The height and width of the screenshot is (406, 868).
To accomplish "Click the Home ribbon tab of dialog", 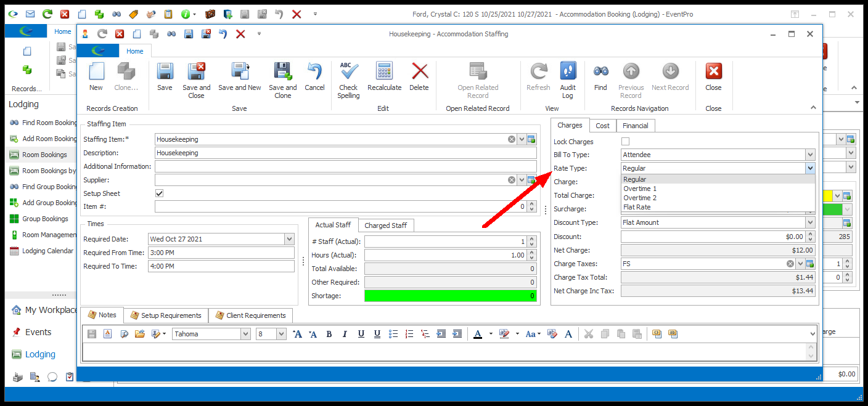I will coord(135,51).
